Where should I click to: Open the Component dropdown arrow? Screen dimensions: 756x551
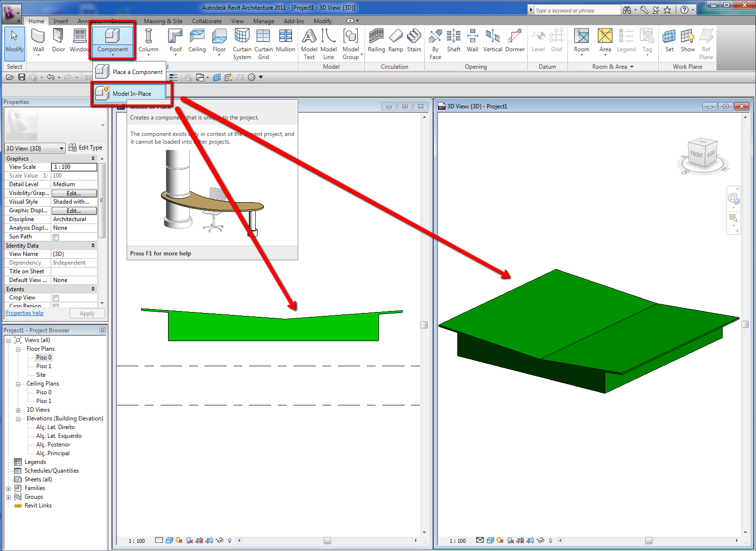tap(113, 55)
